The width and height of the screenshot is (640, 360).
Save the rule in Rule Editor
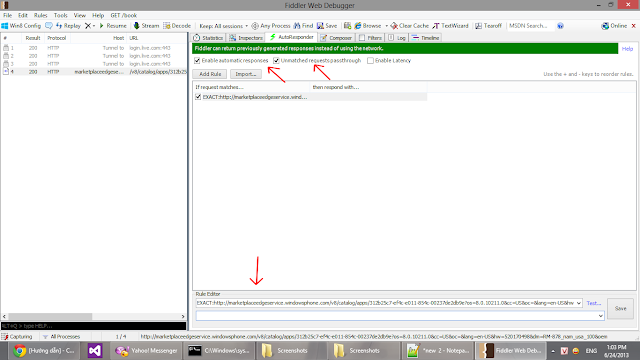(x=620, y=309)
